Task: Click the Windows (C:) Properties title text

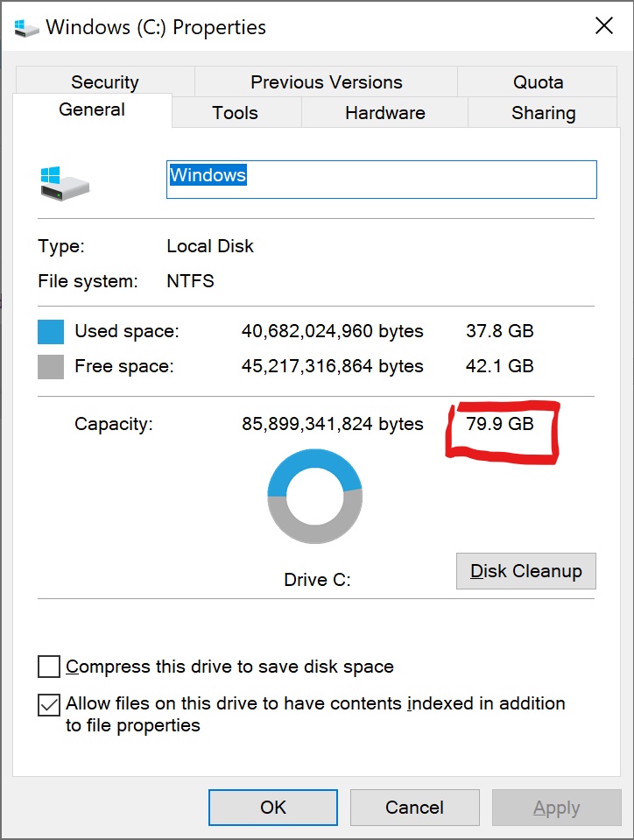Action: point(156,27)
